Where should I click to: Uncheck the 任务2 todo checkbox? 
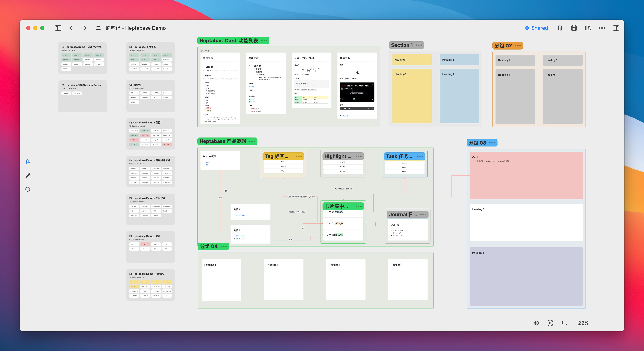250,102
